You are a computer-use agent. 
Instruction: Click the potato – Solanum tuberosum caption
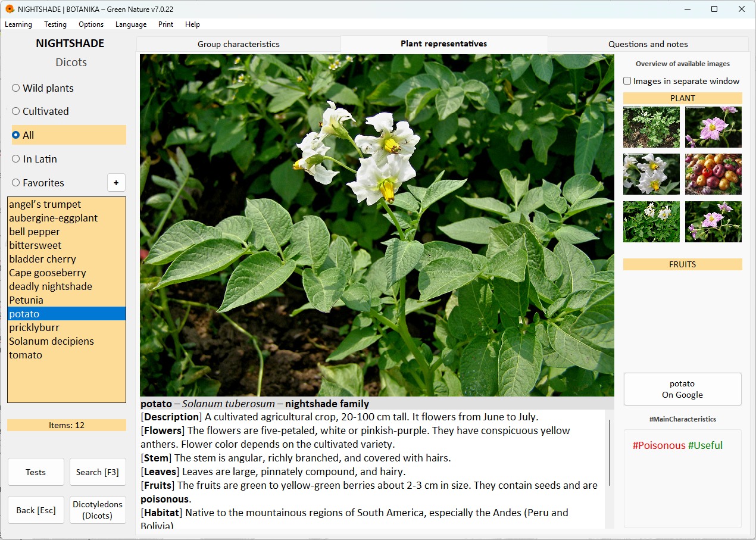point(255,404)
